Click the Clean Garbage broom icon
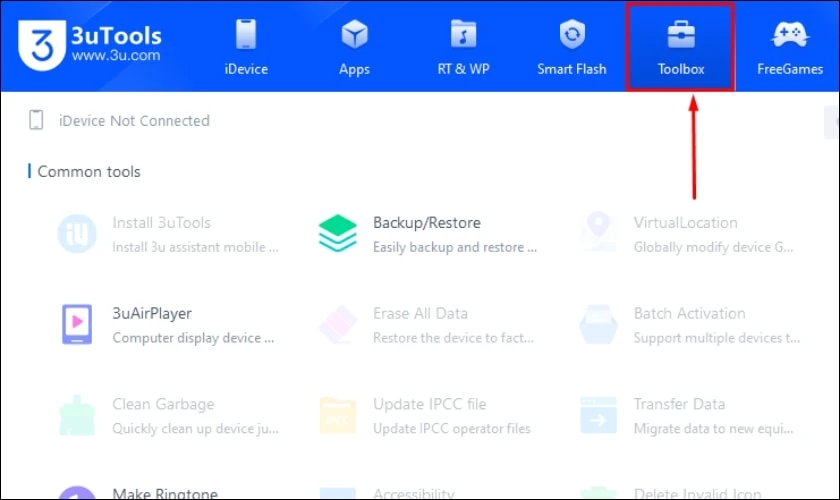This screenshot has height=500, width=840. pos(77,415)
